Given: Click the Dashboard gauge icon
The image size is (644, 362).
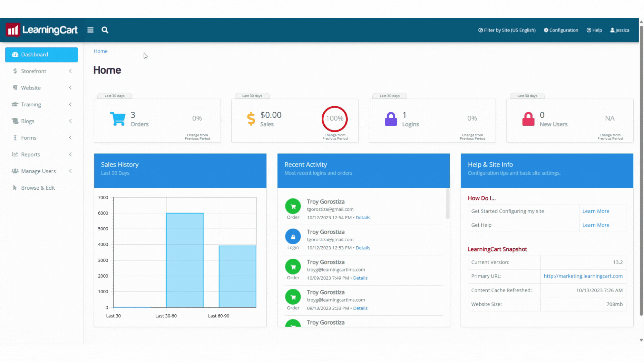Looking at the screenshot, I should coord(15,54).
